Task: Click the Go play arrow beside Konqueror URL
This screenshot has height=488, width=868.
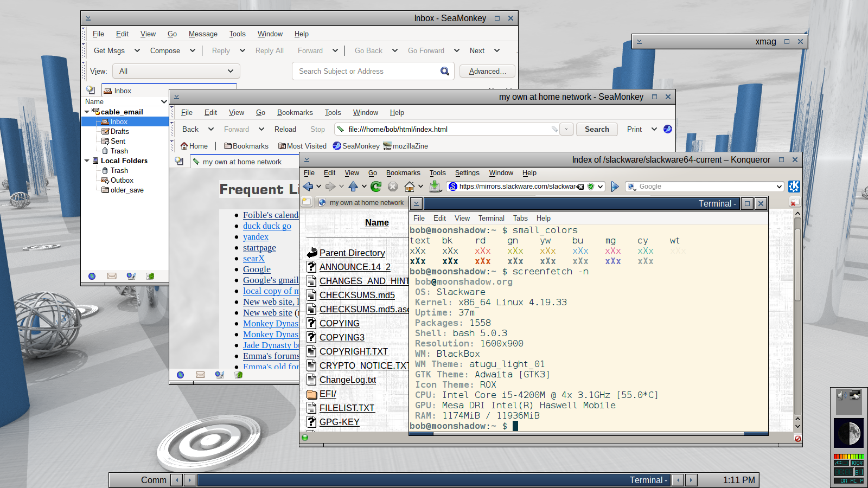Action: pyautogui.click(x=615, y=187)
